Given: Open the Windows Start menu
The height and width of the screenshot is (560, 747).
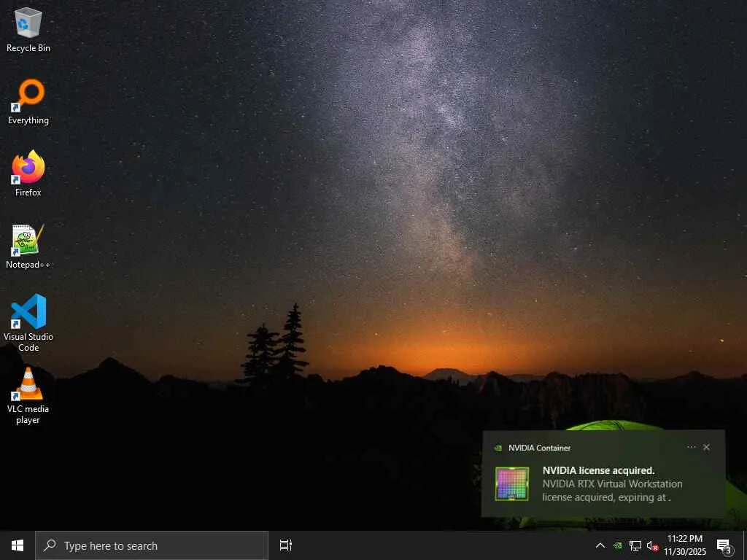Looking at the screenshot, I should coord(18,545).
